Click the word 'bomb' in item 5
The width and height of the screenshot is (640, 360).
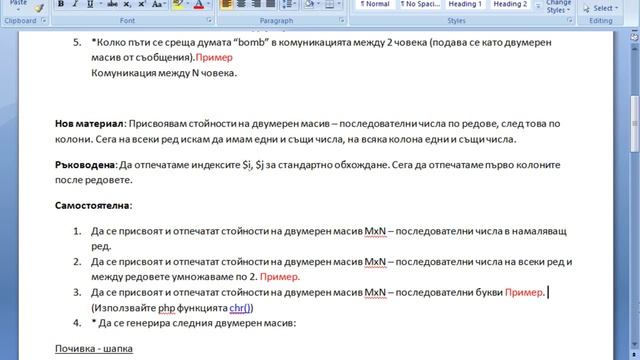pos(251,42)
